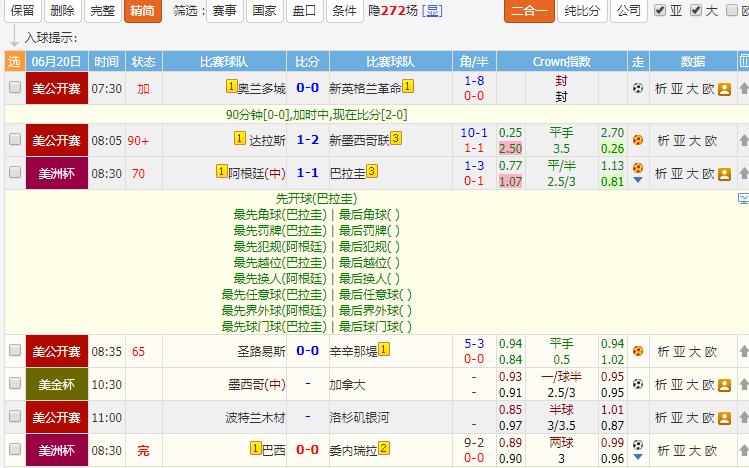Click orange ball icon in 阿根廷 row
The width and height of the screenshot is (749, 468).
(638, 168)
